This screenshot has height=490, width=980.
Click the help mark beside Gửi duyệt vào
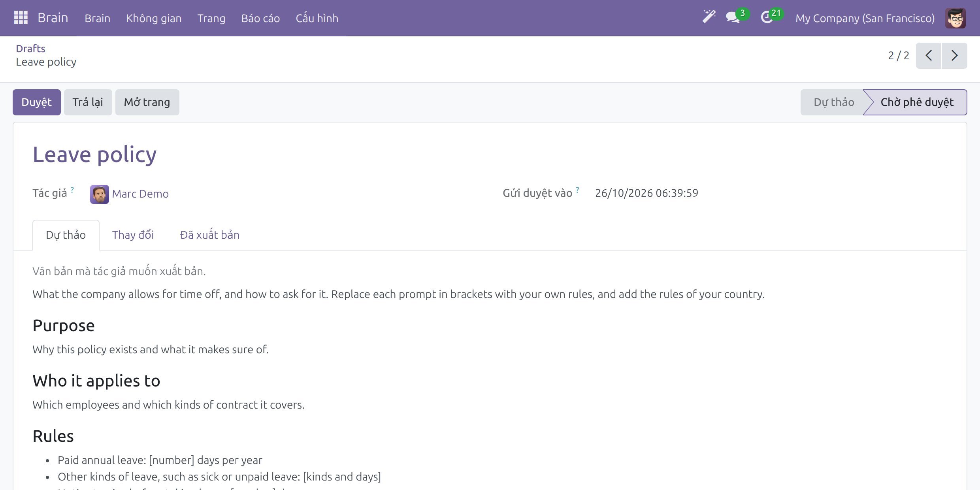[x=577, y=190]
